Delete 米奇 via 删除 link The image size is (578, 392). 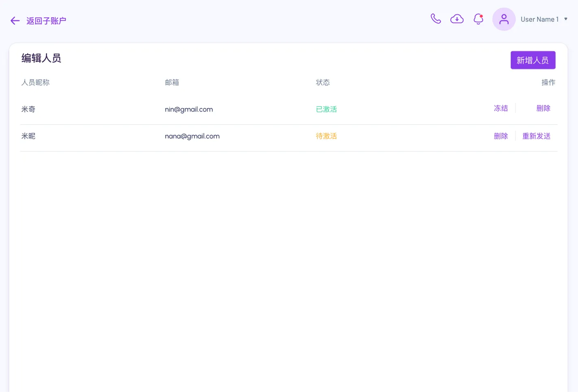(543, 108)
